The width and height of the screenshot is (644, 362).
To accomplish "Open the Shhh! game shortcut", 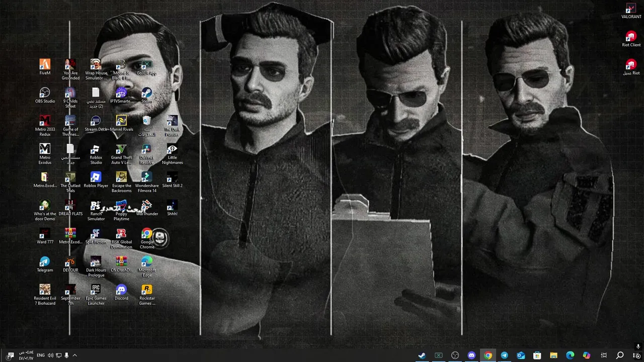I will [x=172, y=208].
